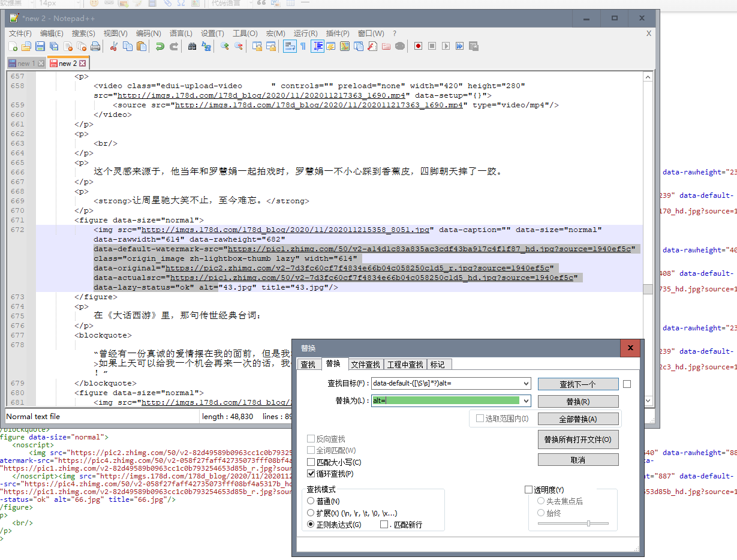The image size is (737, 560).
Task: Toggle the Word Wrap toolbar icon
Action: click(290, 46)
